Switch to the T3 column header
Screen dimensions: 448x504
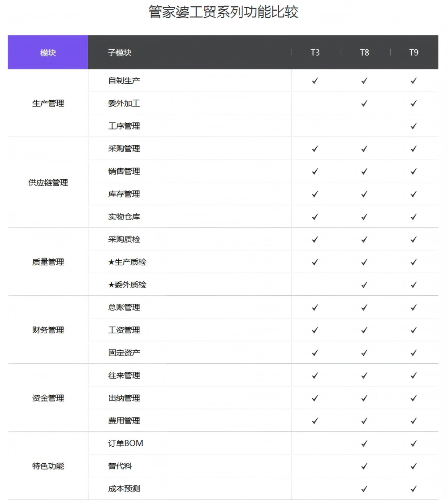pyautogui.click(x=315, y=52)
